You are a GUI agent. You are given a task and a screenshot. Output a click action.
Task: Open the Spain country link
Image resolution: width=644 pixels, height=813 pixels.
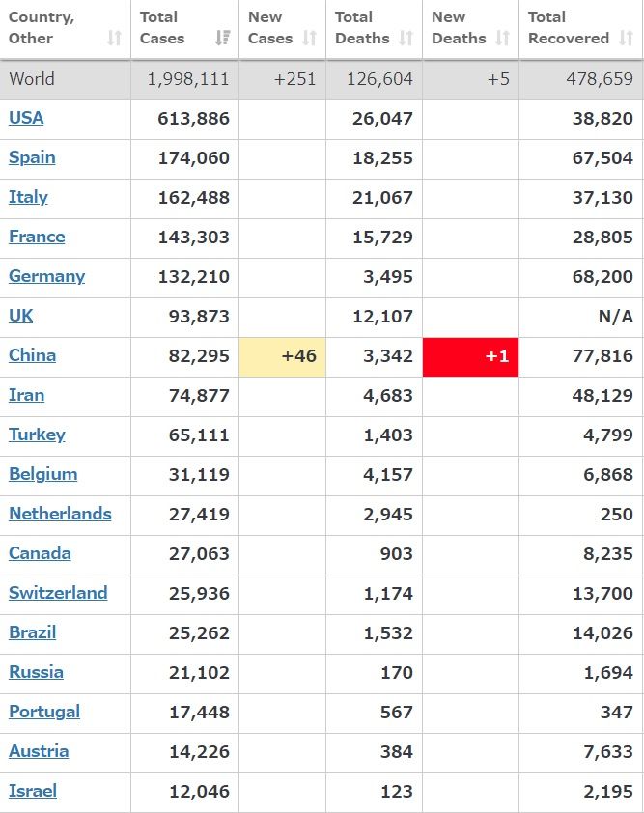32,157
